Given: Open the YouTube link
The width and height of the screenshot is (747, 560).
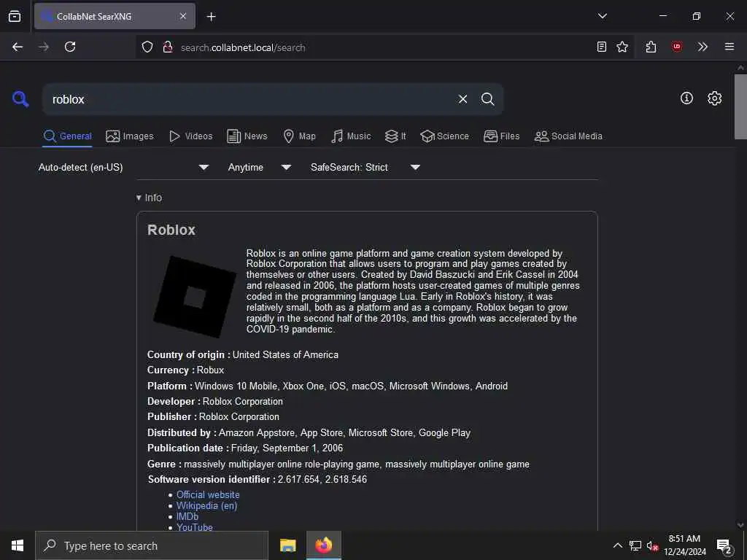Looking at the screenshot, I should (194, 527).
